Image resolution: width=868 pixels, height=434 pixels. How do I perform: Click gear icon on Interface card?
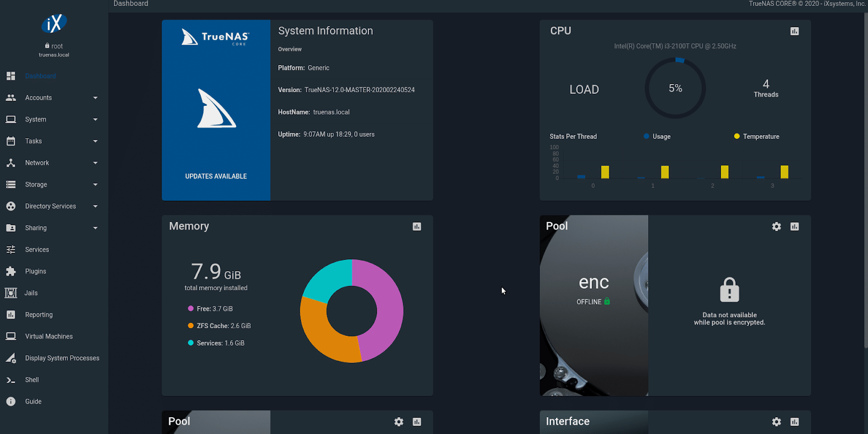[x=777, y=422]
